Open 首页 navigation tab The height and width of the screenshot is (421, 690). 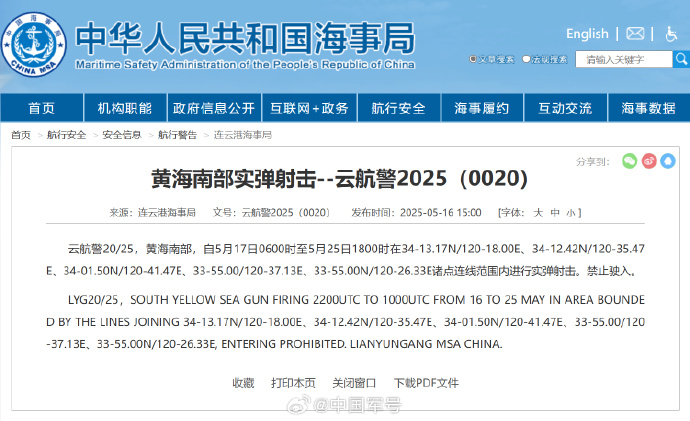(42, 108)
